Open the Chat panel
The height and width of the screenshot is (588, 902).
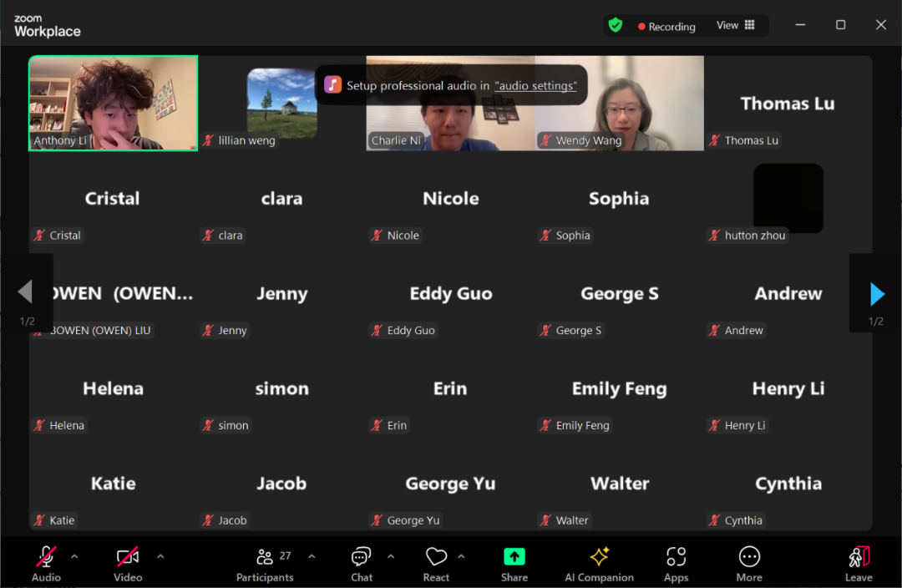coord(362,564)
